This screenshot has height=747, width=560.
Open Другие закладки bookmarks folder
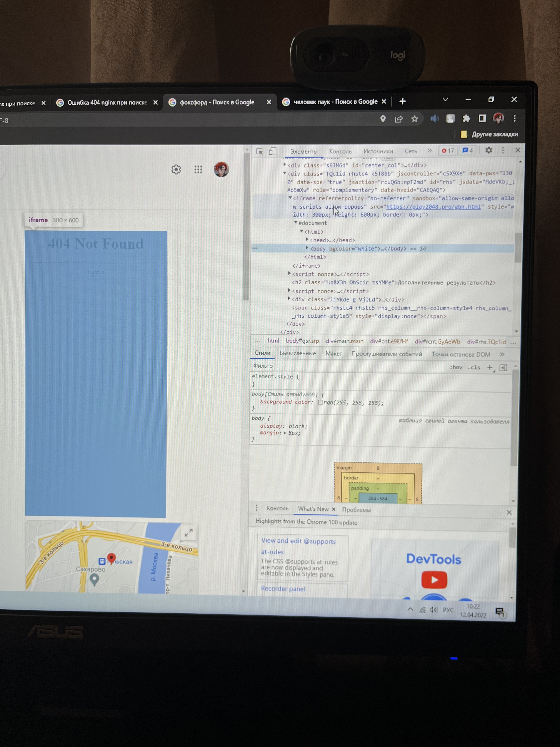point(489,134)
